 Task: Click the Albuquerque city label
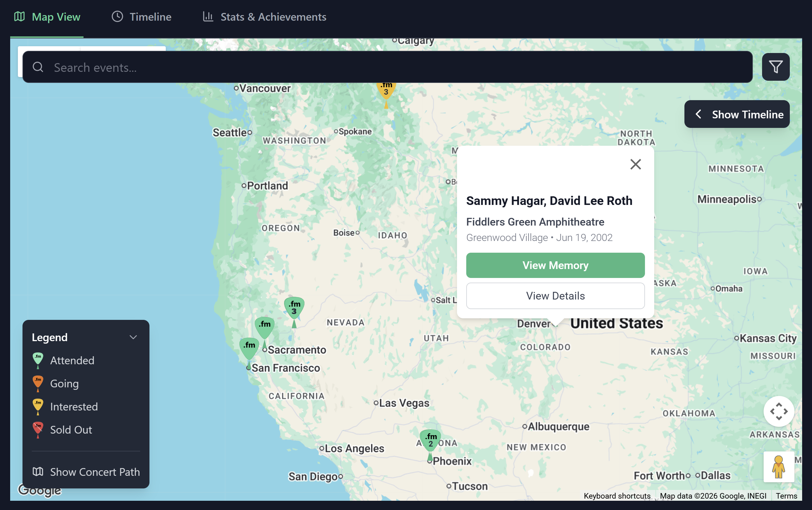click(x=558, y=426)
